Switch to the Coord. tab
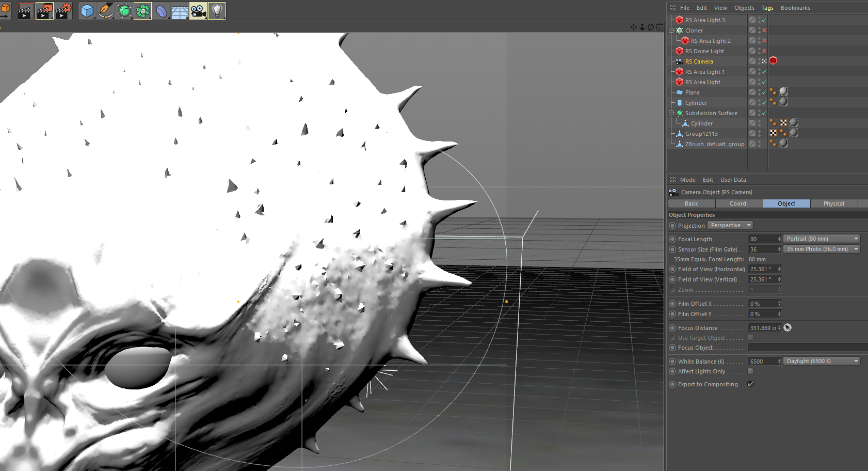Image resolution: width=868 pixels, height=471 pixels. click(x=739, y=203)
